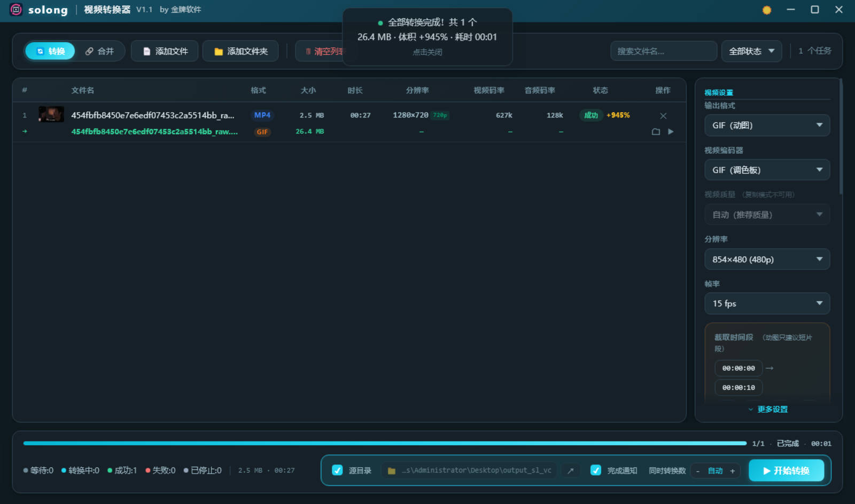855x504 pixels.
Task: Remove the 454fbfb file with the X icon
Action: (663, 115)
